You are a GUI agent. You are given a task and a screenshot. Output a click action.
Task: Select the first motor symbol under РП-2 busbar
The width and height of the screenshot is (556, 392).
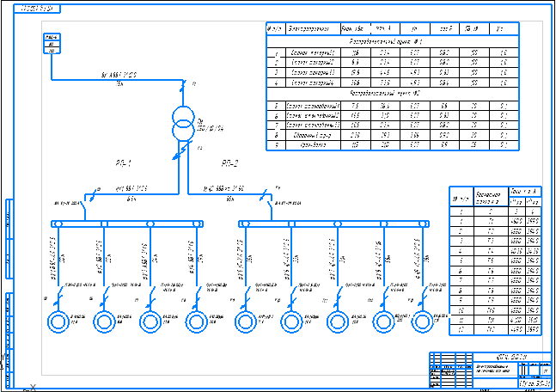pos(244,322)
